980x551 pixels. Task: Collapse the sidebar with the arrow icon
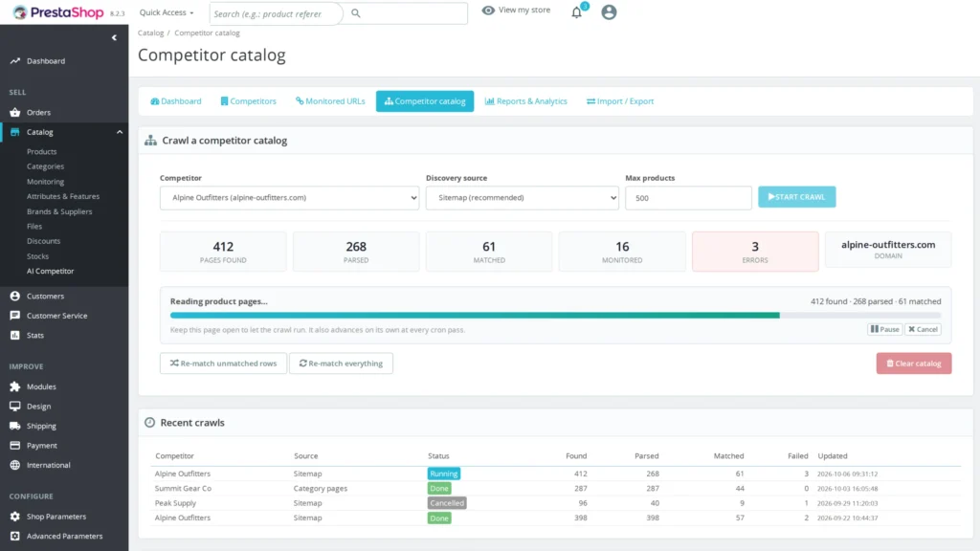pyautogui.click(x=114, y=37)
